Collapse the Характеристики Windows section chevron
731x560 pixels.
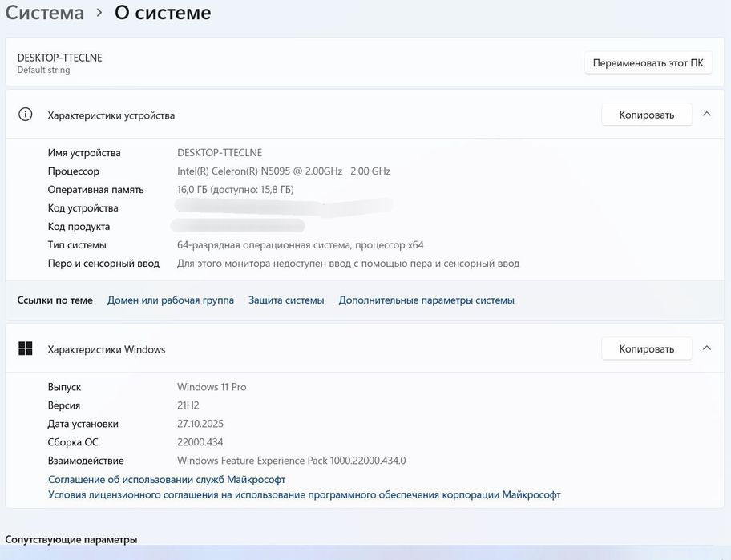click(706, 348)
